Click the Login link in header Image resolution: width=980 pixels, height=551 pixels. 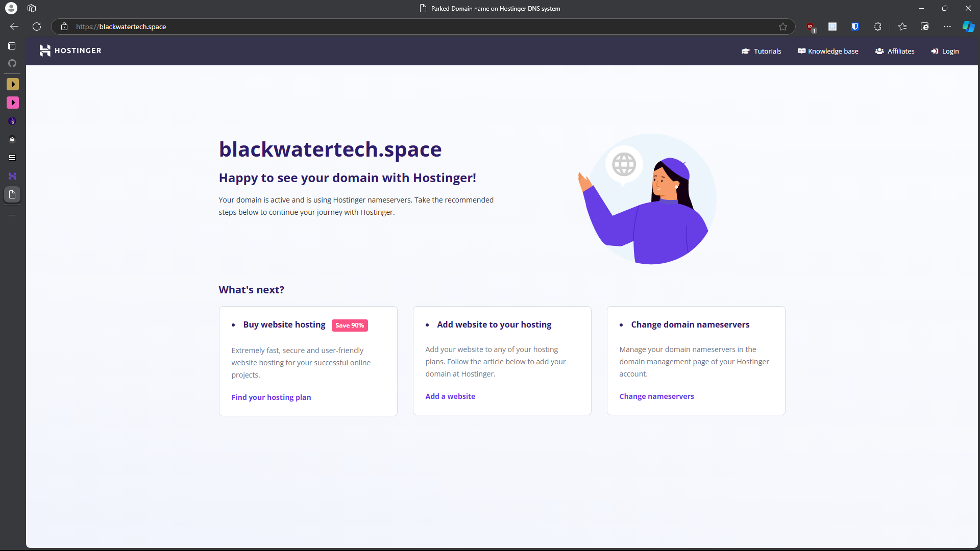tap(945, 51)
